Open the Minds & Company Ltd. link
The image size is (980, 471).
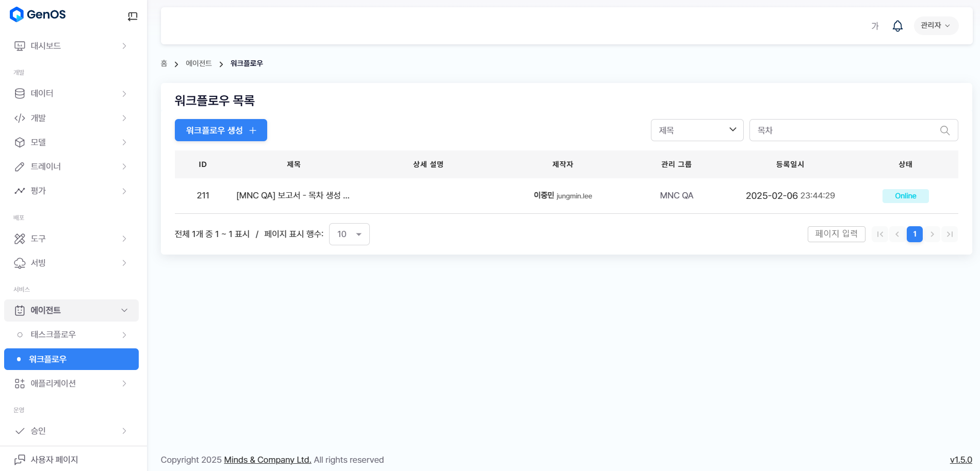click(x=267, y=460)
